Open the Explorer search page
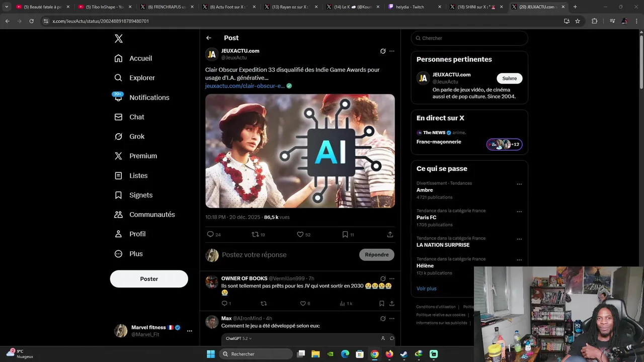Viewport: 644px width, 362px height. coord(134,78)
